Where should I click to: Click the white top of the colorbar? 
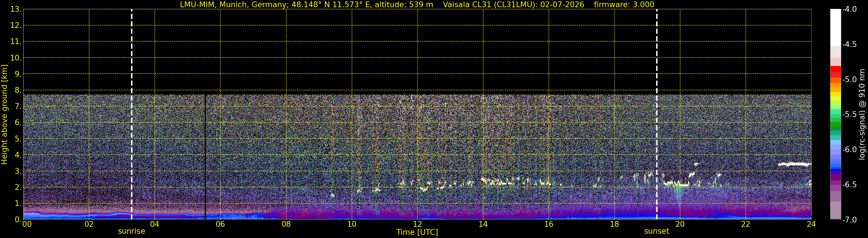click(836, 28)
